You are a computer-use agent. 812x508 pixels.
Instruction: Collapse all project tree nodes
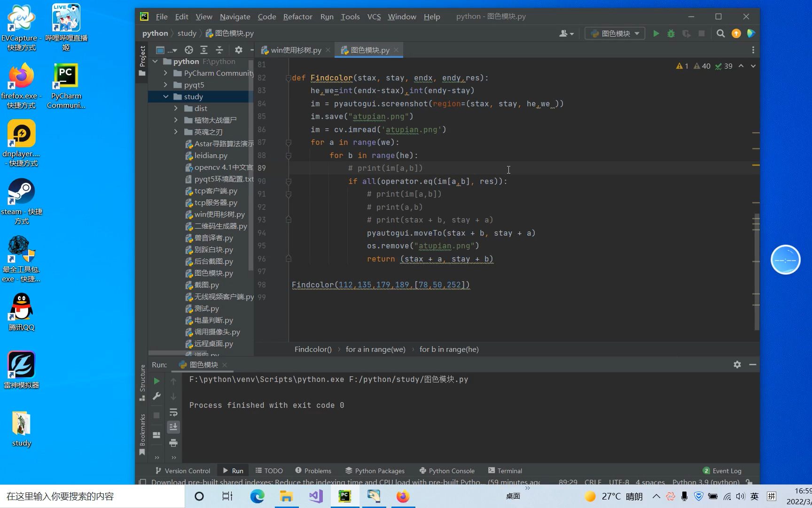[x=219, y=50]
